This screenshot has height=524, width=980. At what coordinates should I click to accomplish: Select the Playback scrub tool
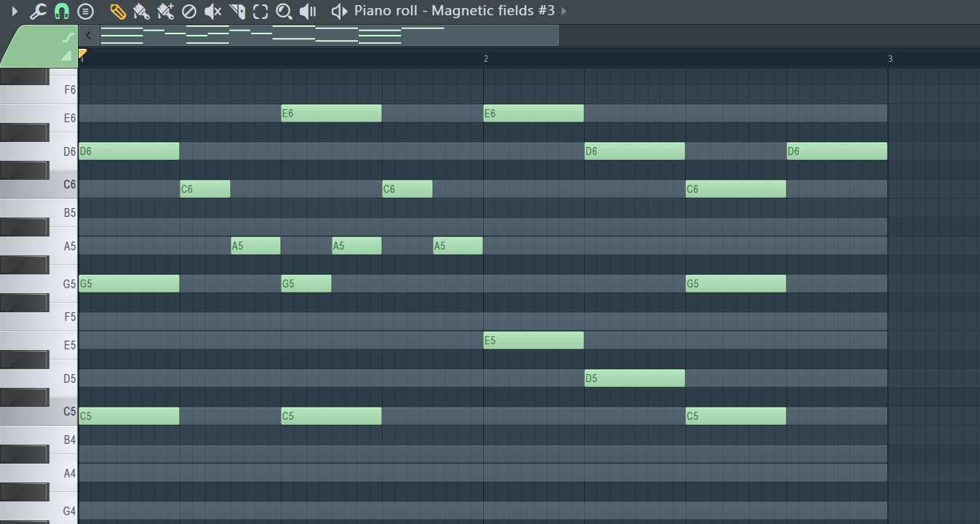308,11
